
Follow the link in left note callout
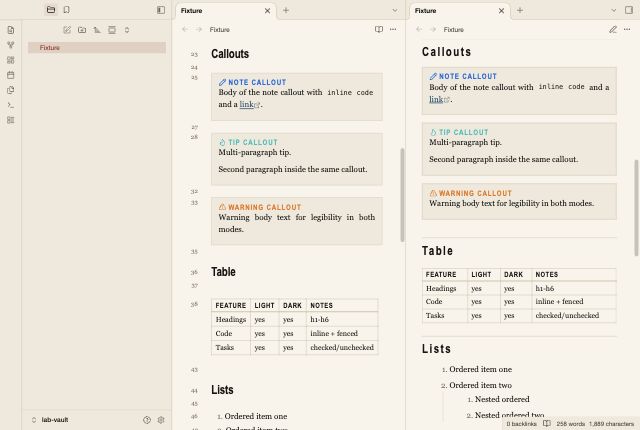(247, 104)
